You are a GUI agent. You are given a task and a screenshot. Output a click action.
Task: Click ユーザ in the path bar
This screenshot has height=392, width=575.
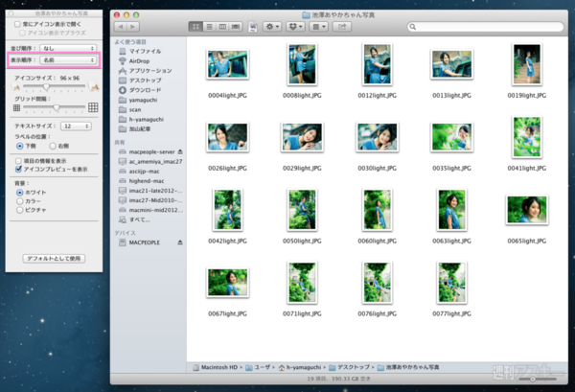(258, 367)
